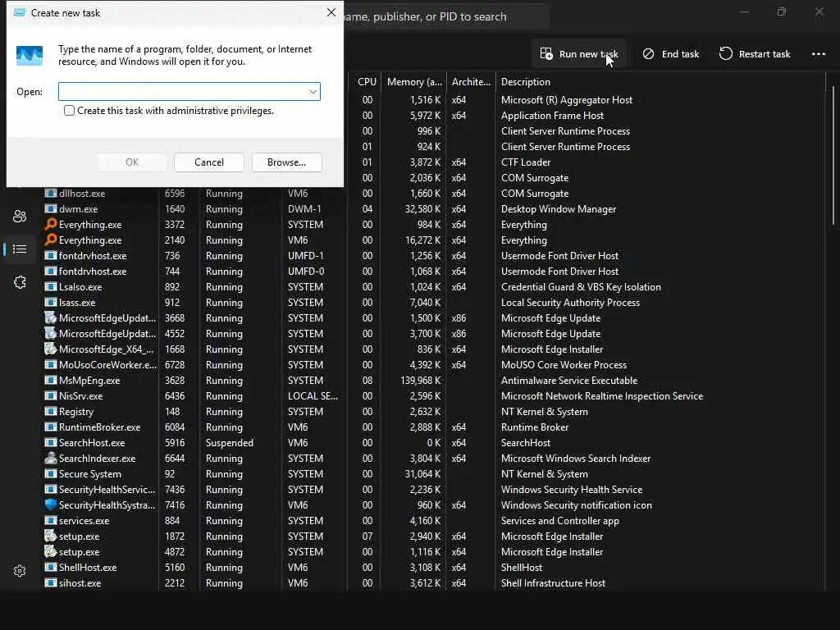Screen dimensions: 840x630
Task: Sort by the Memory column header
Action: 414,82
